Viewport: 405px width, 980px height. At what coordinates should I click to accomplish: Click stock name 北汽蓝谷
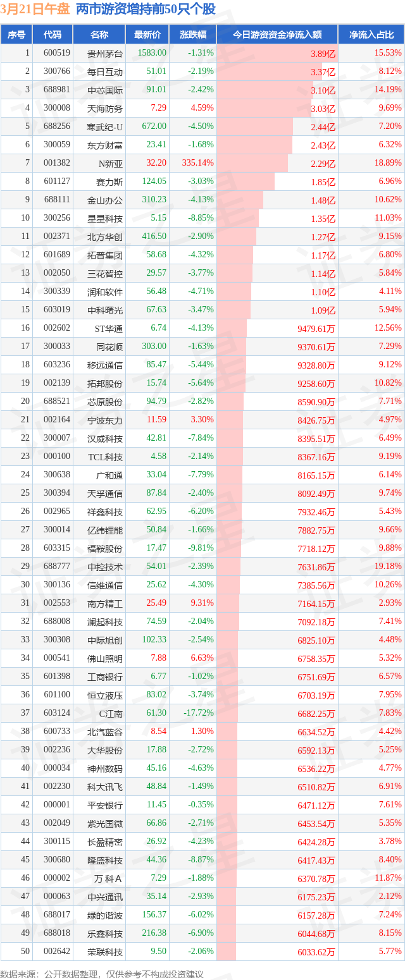click(105, 732)
